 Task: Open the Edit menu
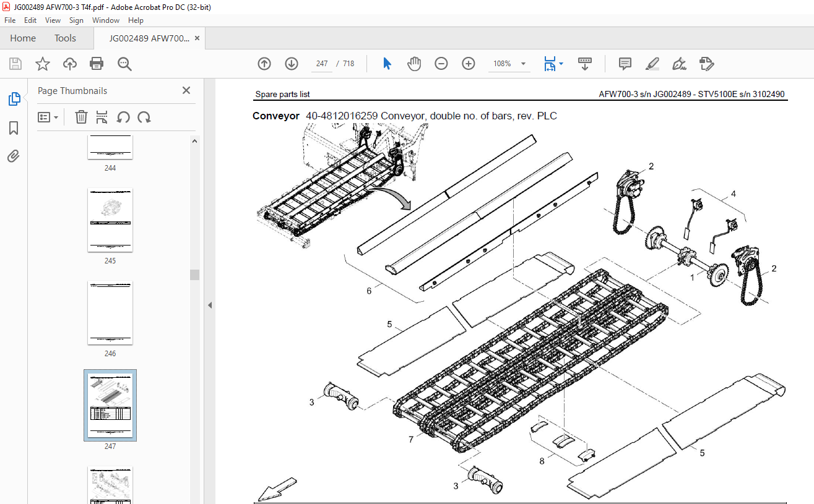[x=30, y=20]
